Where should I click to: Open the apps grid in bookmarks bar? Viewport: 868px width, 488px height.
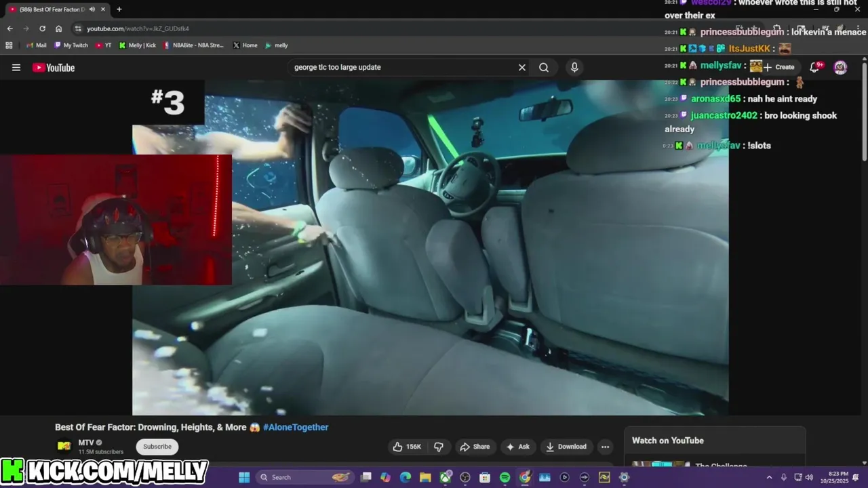coord(9,45)
